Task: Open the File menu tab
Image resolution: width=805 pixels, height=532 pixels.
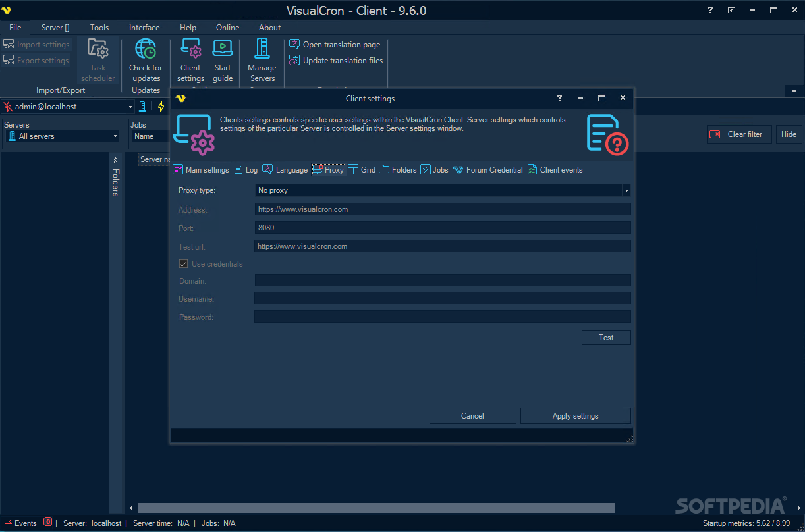Action: coord(15,28)
